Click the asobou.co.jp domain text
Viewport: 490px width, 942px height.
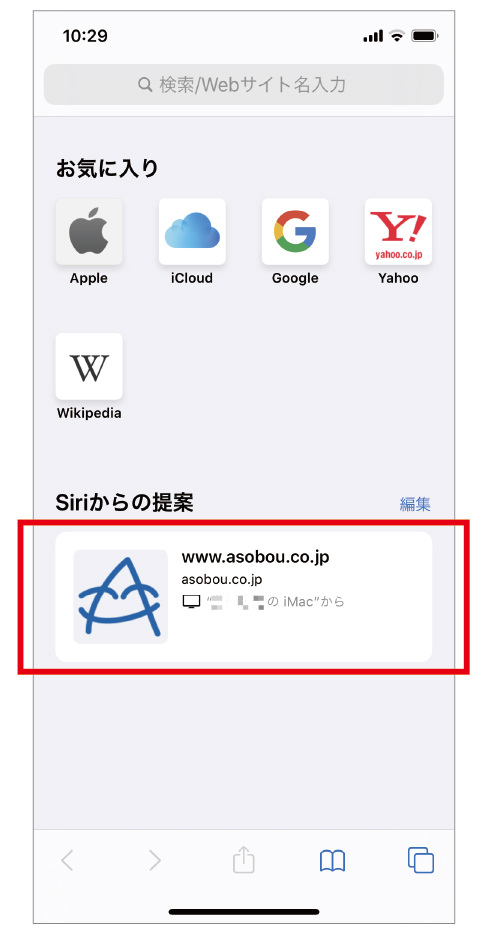pos(222,580)
